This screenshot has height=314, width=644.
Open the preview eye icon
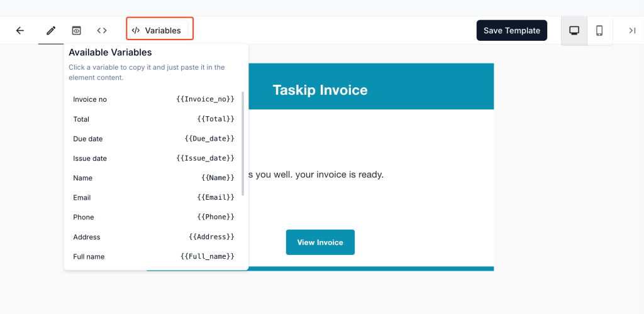coord(76,30)
